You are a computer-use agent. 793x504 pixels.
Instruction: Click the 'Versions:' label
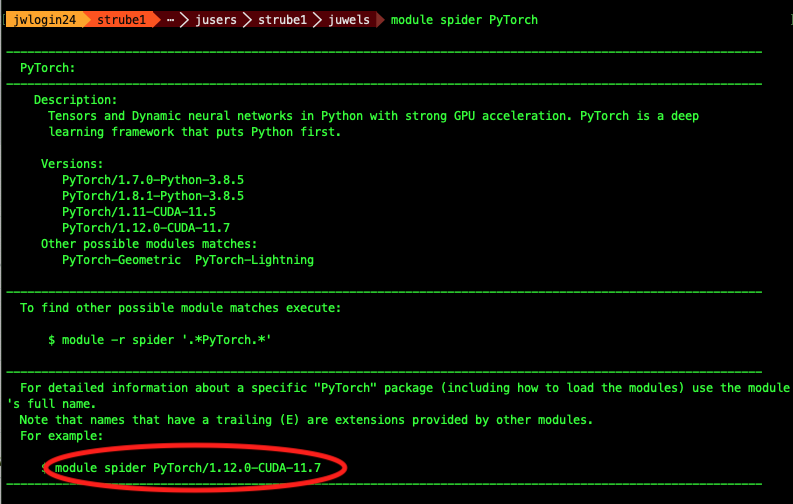pos(72,163)
